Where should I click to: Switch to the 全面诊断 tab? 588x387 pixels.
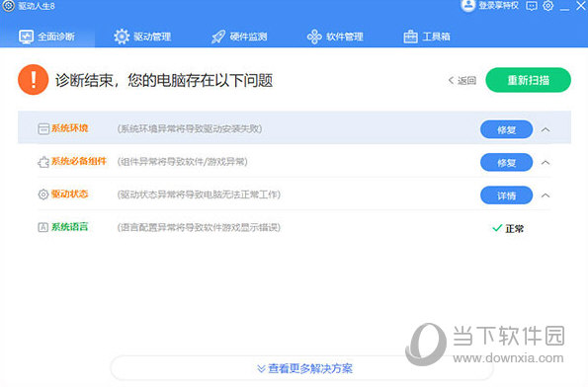coord(46,37)
